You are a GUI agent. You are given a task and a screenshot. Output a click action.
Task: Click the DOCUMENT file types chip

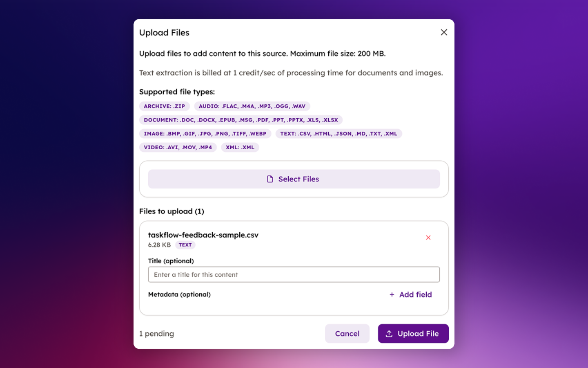tap(241, 120)
